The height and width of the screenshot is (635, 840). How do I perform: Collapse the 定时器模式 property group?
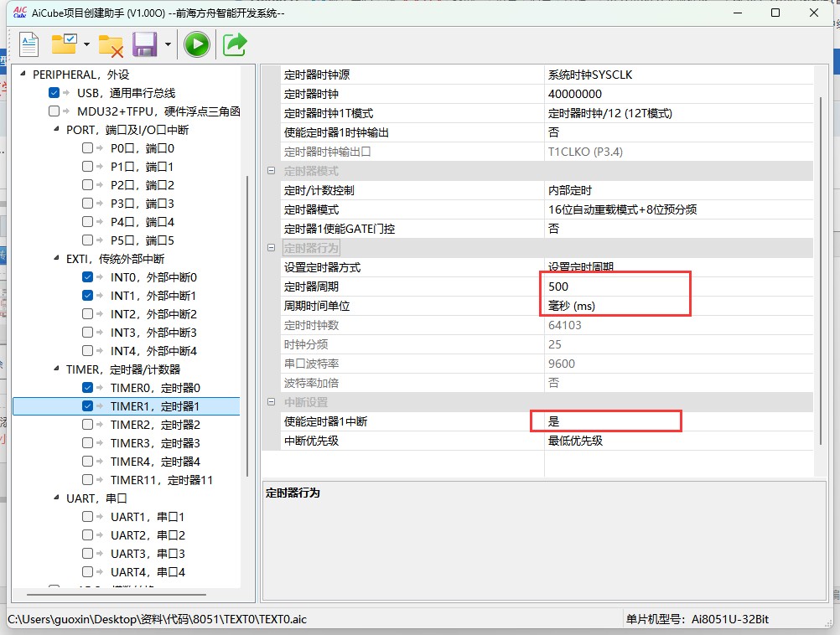pyautogui.click(x=271, y=171)
